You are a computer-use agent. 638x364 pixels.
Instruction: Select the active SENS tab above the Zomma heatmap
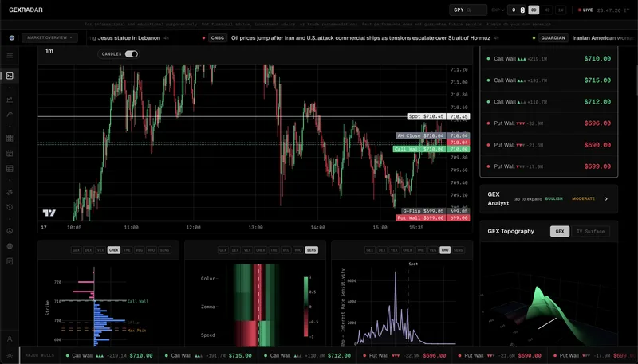click(x=312, y=250)
